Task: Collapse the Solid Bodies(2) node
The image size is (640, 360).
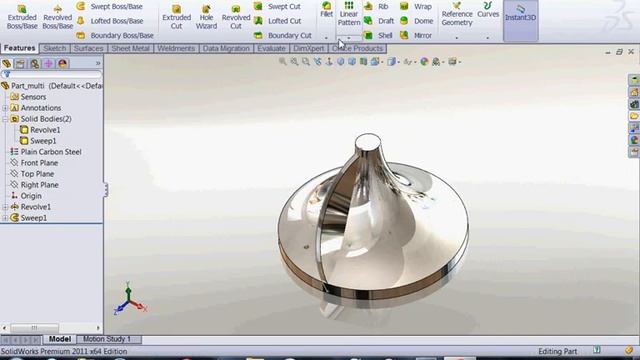Action: point(5,119)
